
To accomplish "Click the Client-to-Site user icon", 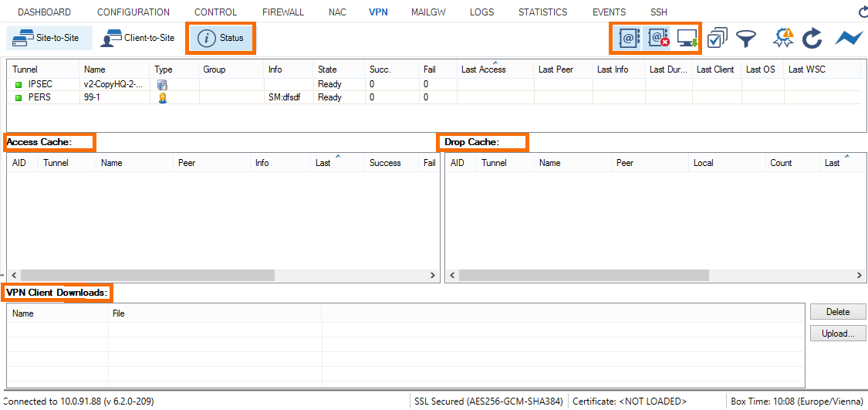I will (x=110, y=39).
